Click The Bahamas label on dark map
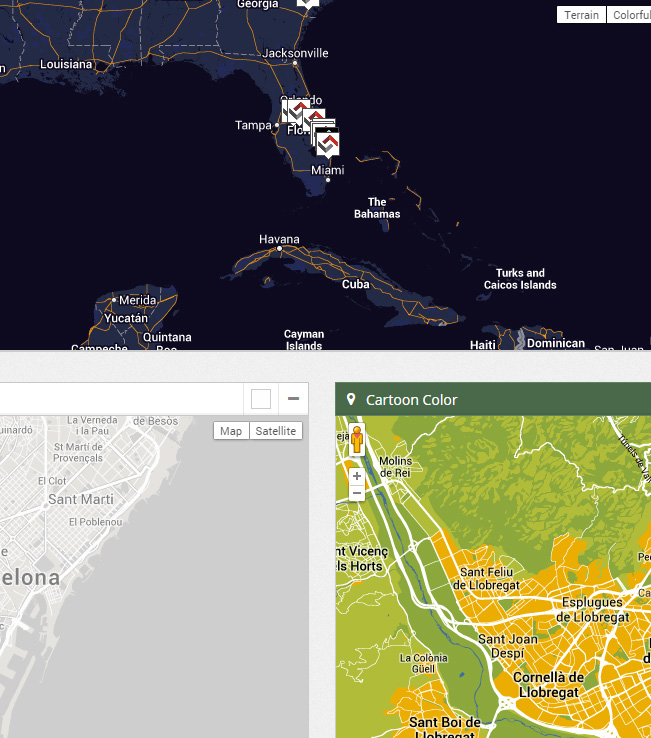 click(x=377, y=208)
